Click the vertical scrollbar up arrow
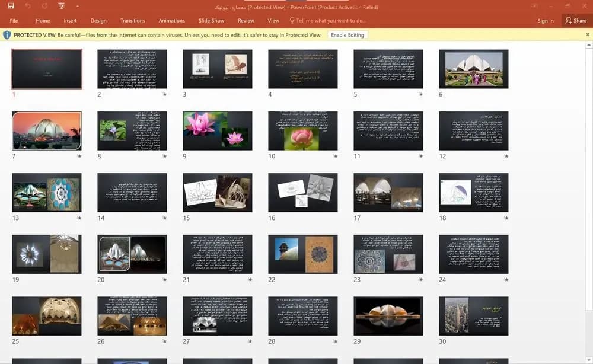The height and width of the screenshot is (364, 593). (589, 46)
